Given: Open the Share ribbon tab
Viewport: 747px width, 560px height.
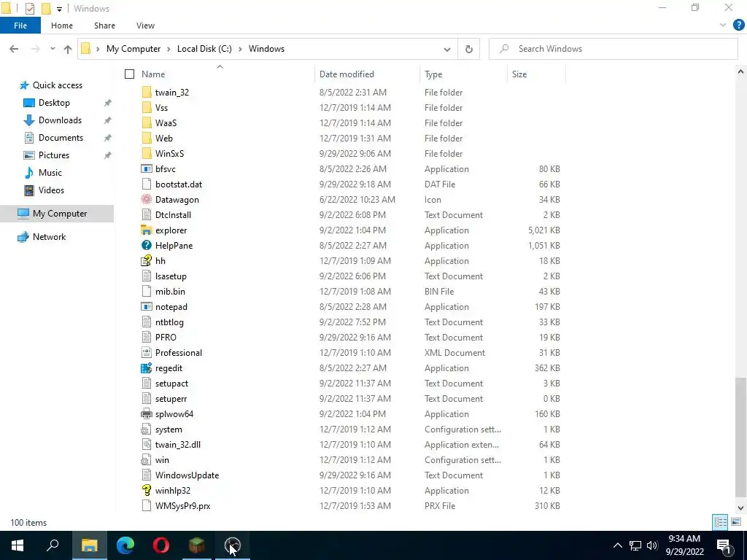Looking at the screenshot, I should point(104,26).
